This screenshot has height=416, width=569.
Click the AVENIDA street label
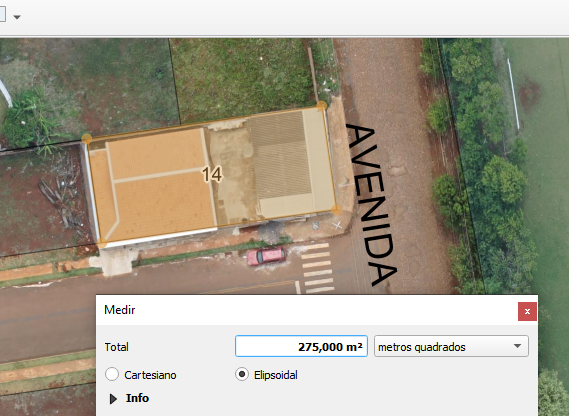coord(372,205)
